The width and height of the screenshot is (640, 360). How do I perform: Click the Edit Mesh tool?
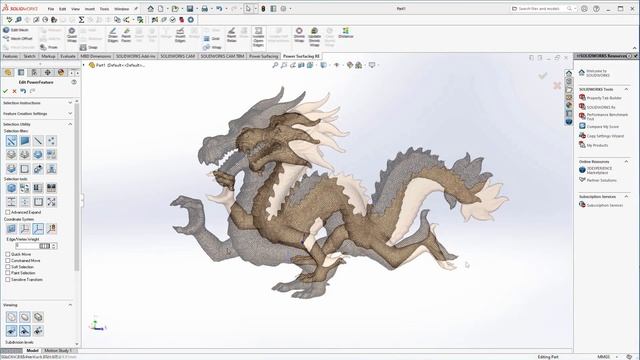pyautogui.click(x=16, y=30)
